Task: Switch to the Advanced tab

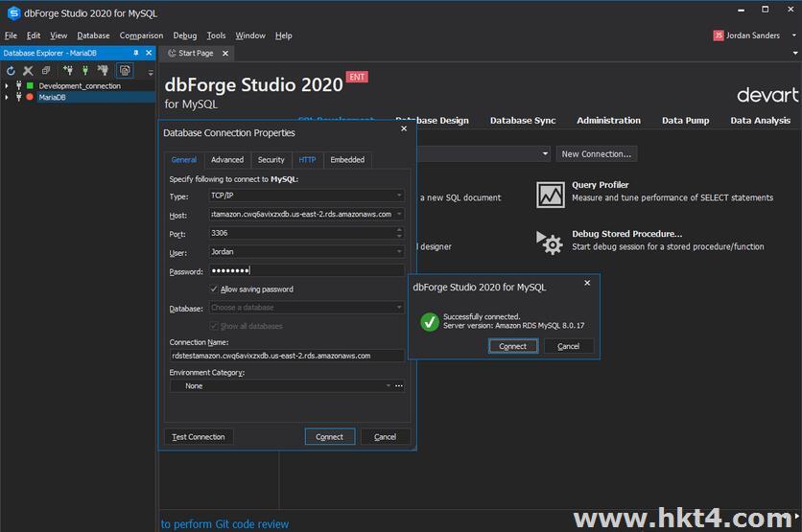Action: point(227,159)
